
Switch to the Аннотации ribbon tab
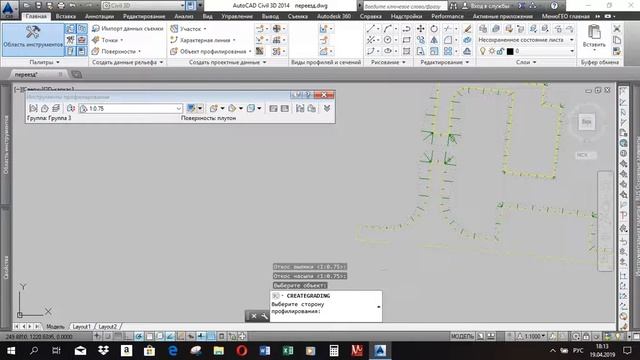pos(99,16)
